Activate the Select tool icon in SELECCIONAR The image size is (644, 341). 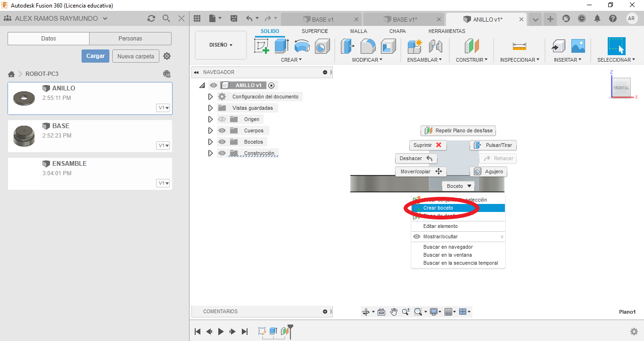point(616,46)
